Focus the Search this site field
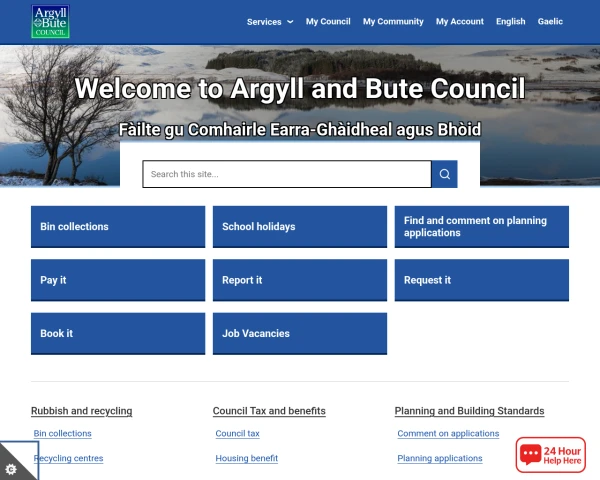The height and width of the screenshot is (480, 600). pos(287,174)
